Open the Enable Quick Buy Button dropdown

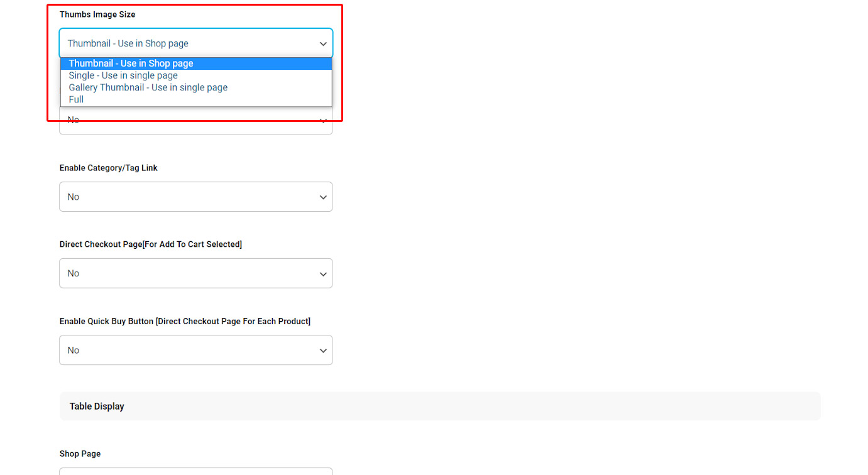tap(189, 350)
